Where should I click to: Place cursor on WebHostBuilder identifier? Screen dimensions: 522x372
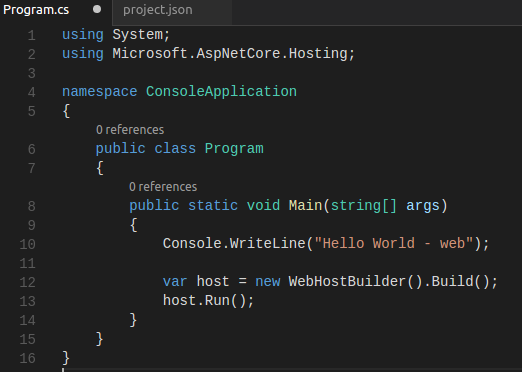(x=347, y=282)
